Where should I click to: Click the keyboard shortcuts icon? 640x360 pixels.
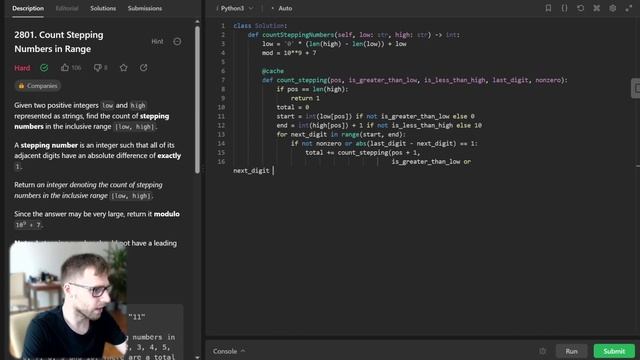pos(597,8)
